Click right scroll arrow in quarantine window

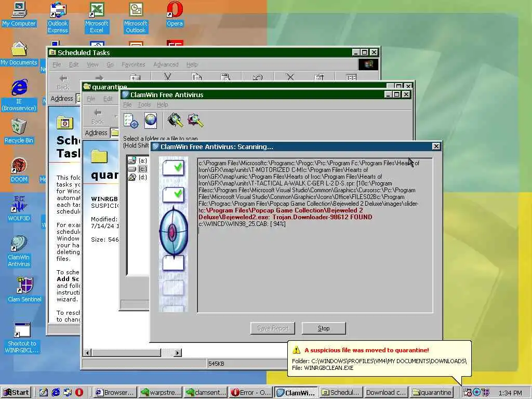(x=177, y=353)
